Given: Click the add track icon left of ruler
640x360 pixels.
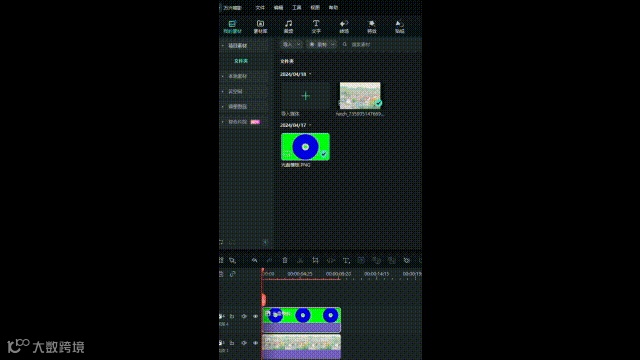Looking at the screenshot, I should [x=222, y=274].
